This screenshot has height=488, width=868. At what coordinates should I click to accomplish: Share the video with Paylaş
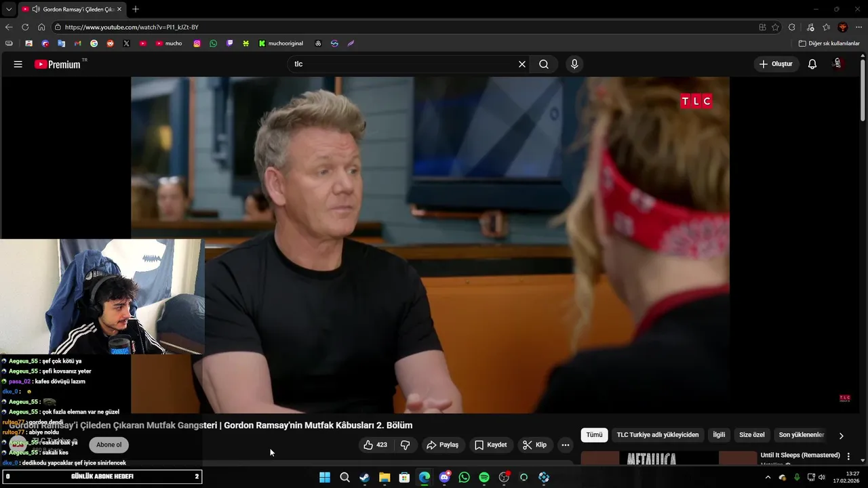(x=442, y=445)
